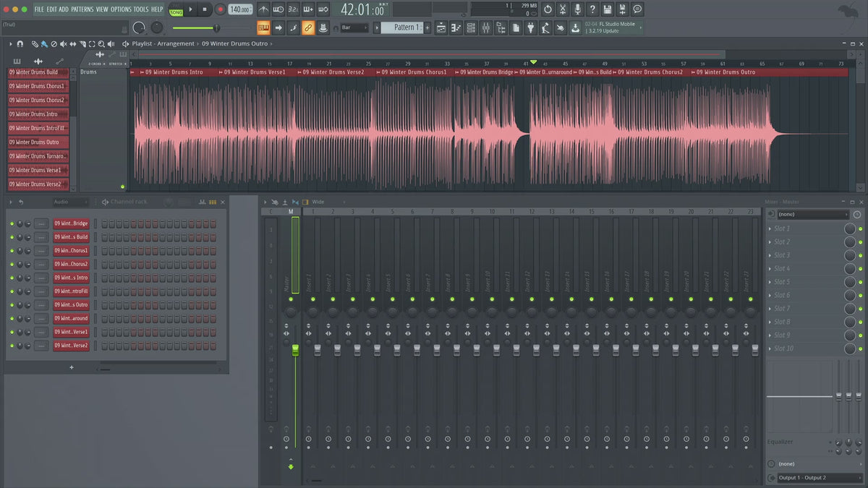Viewport: 868px width, 488px height.
Task: Toggle the PAT/SONG mode switch
Action: [176, 9]
